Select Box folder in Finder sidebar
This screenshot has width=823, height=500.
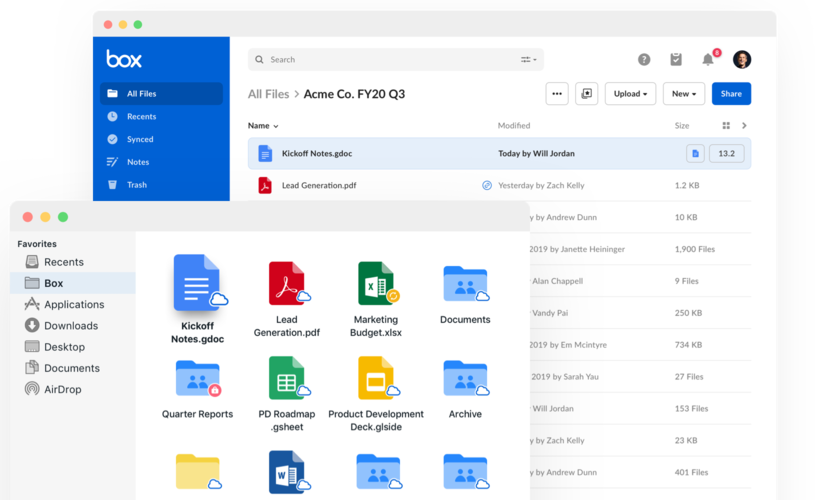point(73,283)
